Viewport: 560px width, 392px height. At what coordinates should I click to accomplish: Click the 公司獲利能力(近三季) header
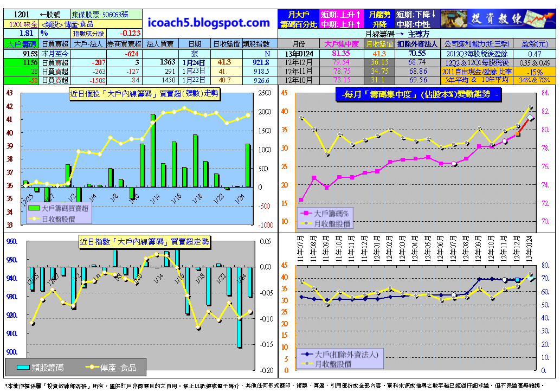tap(477, 44)
